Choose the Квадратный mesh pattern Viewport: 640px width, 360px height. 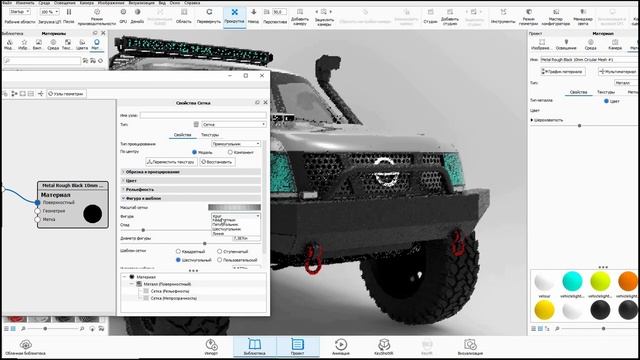tap(178, 251)
